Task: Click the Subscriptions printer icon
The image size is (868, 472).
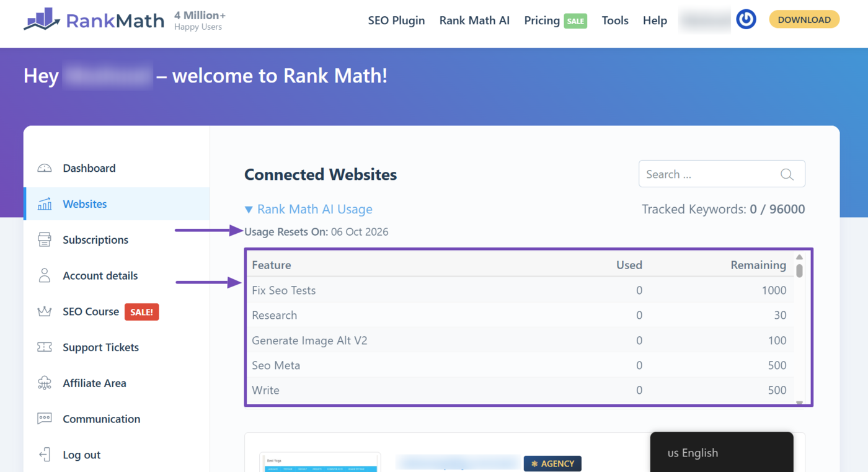Action: click(x=45, y=240)
